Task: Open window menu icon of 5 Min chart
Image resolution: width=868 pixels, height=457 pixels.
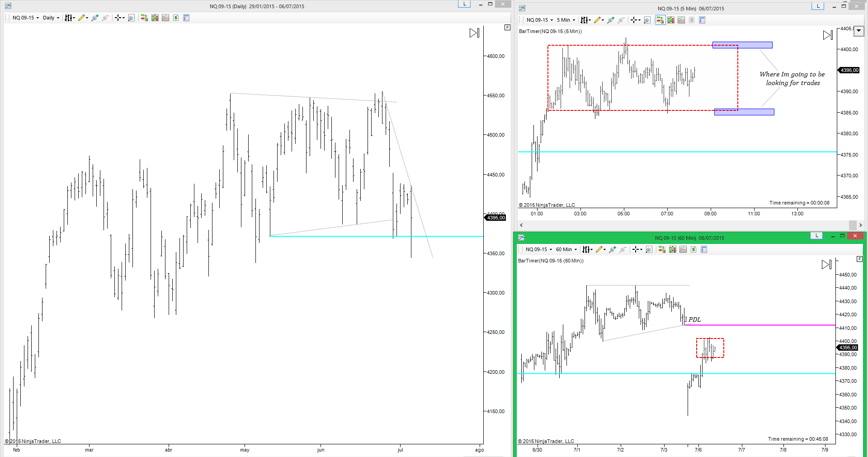Action: (x=522, y=8)
